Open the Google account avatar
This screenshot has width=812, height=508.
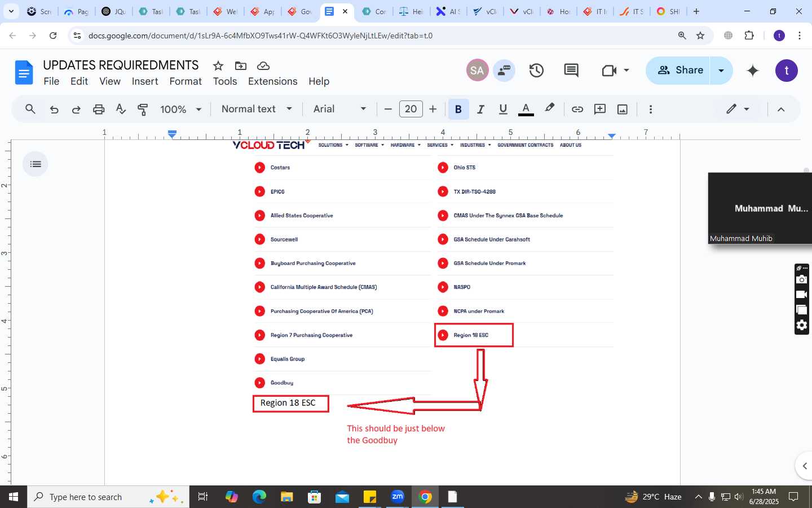pos(787,71)
